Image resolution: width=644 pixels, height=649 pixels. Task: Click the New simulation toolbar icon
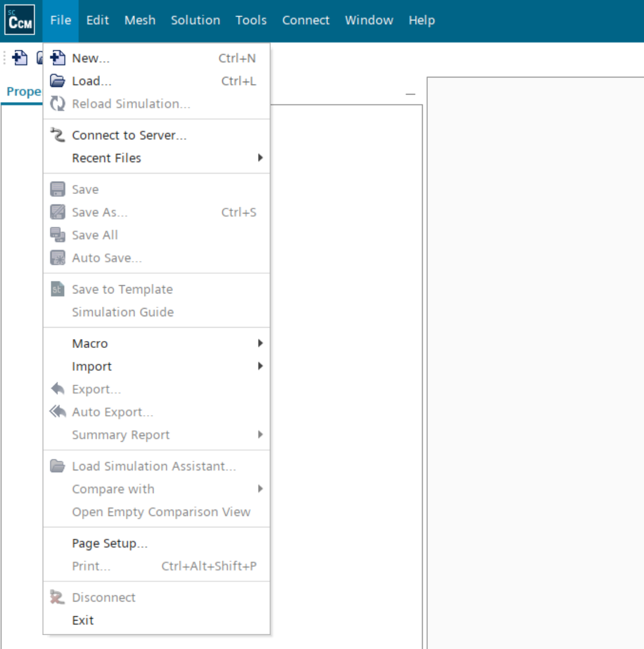[x=20, y=58]
